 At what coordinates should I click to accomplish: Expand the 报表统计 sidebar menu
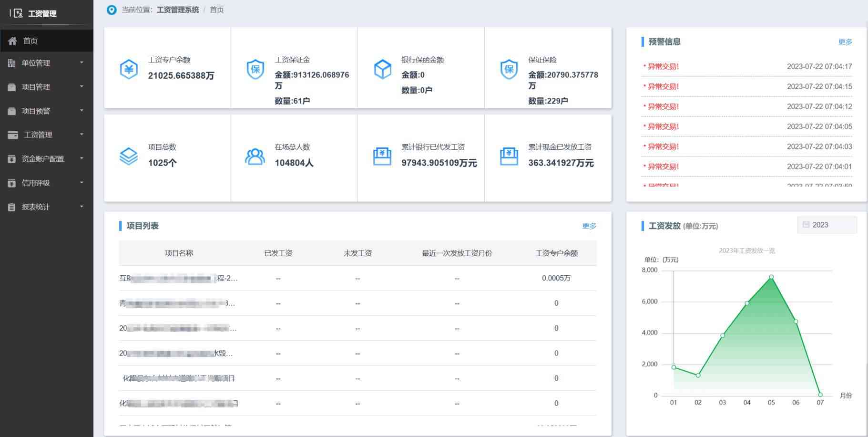46,207
